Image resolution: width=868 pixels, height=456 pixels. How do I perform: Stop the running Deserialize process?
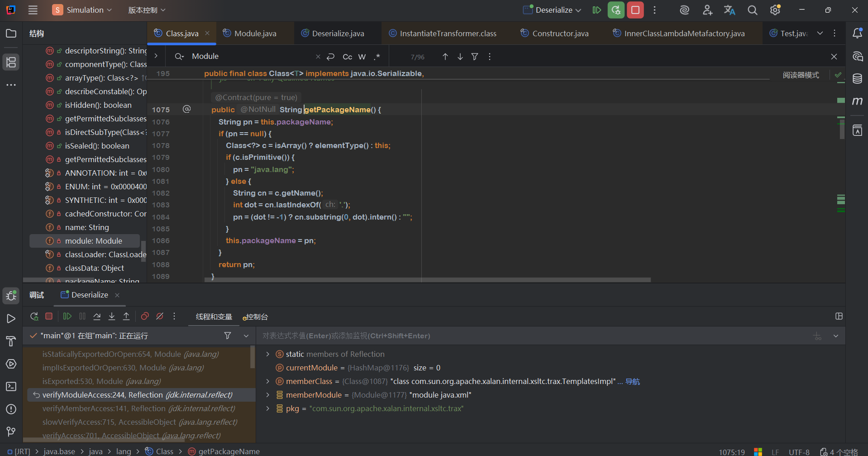635,10
